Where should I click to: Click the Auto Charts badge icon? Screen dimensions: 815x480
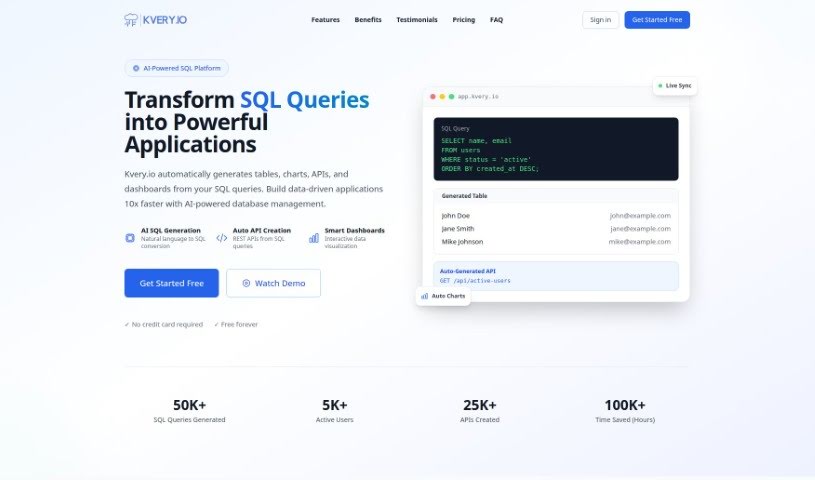425,296
